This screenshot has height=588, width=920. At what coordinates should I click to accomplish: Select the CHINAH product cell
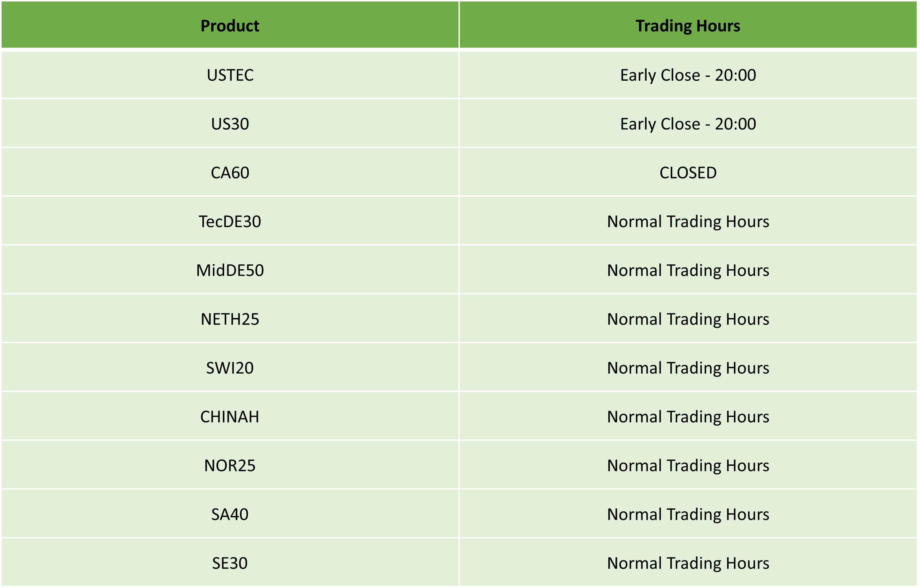230,417
